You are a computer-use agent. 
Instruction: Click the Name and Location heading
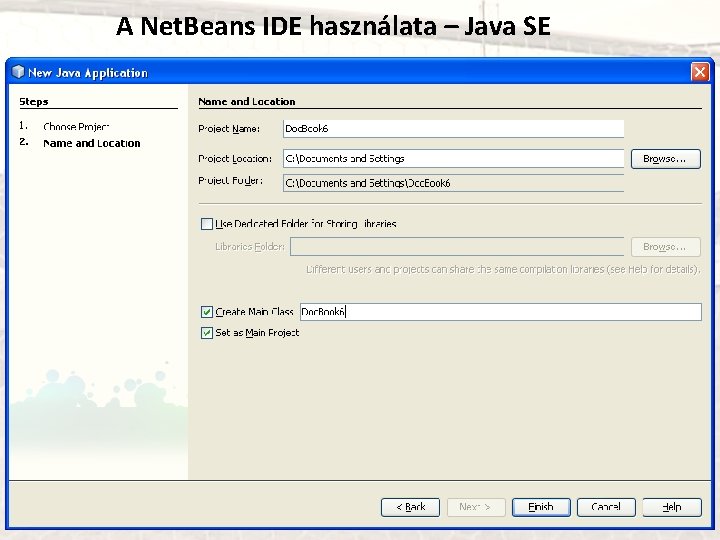click(247, 101)
